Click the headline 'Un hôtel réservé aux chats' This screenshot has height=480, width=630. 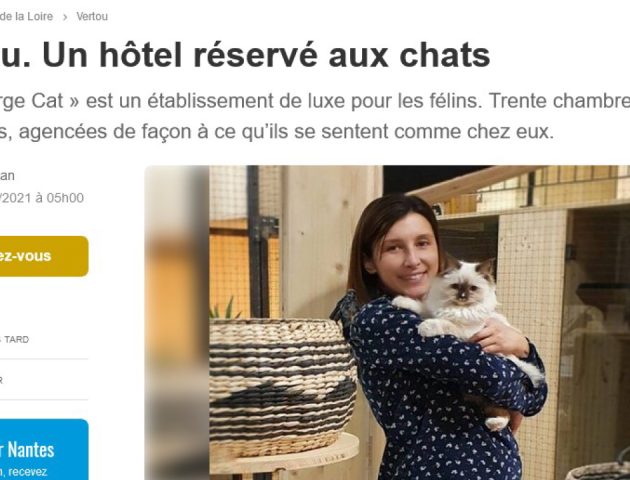(266, 55)
